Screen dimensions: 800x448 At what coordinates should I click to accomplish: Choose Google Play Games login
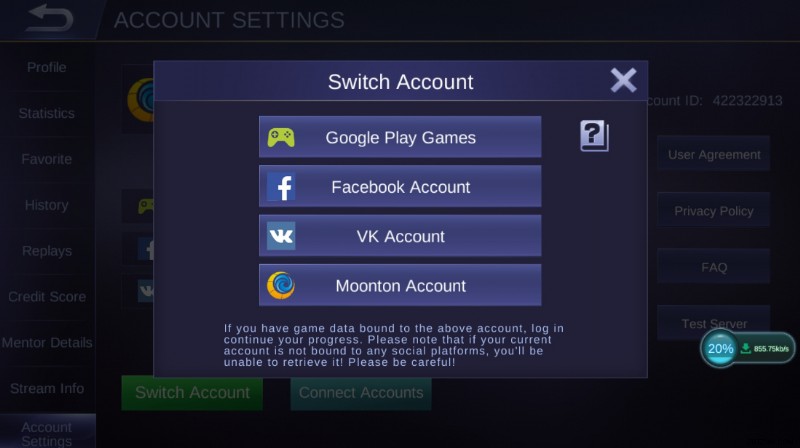400,137
